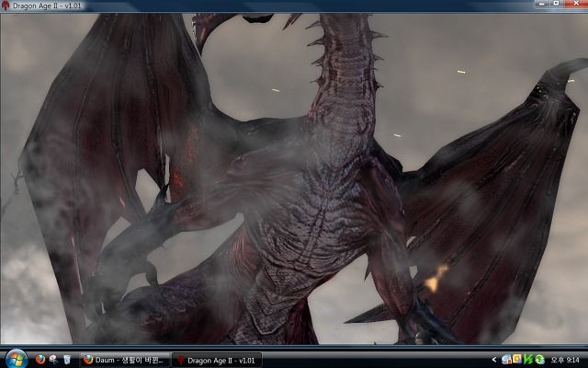Open the Recycle Bin quick launch icon

[67, 360]
